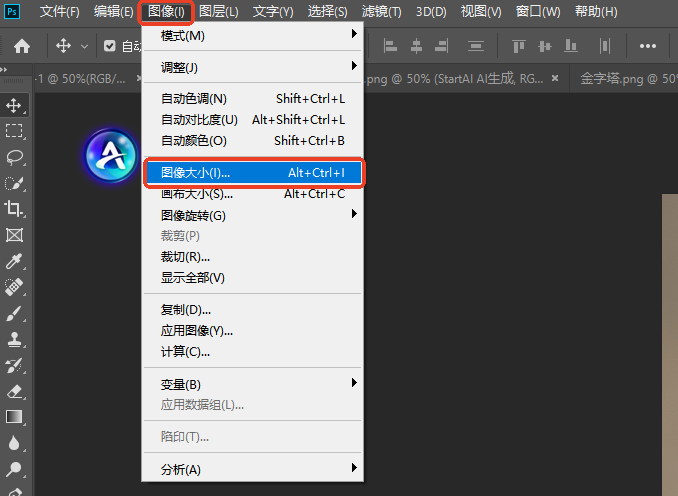Select the Brush tool
The width and height of the screenshot is (678, 496).
14,314
